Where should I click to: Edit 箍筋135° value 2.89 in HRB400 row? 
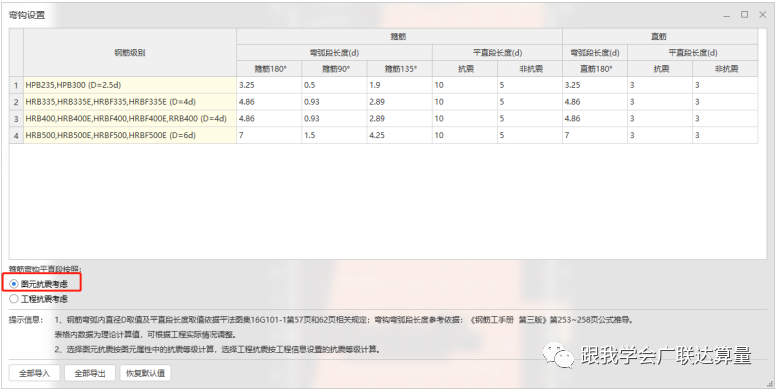pyautogui.click(x=400, y=119)
